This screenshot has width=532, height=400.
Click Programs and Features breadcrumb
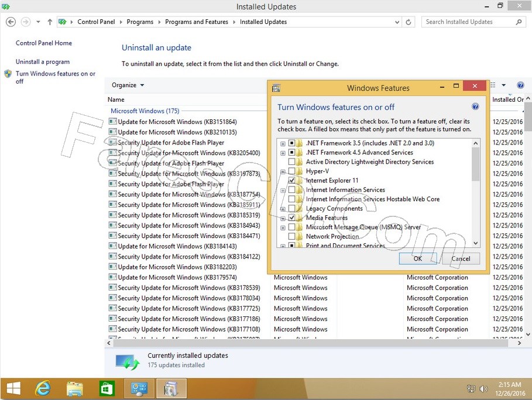click(197, 22)
